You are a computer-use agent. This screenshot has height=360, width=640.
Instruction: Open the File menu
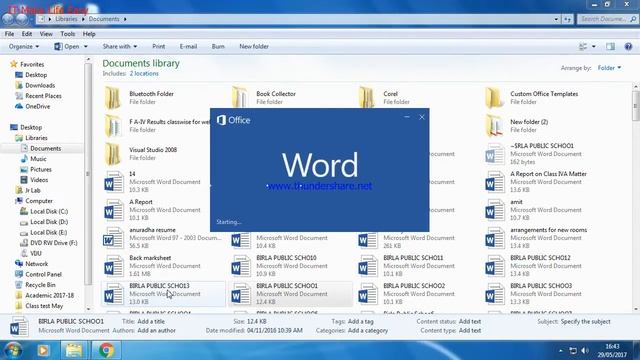click(9, 34)
